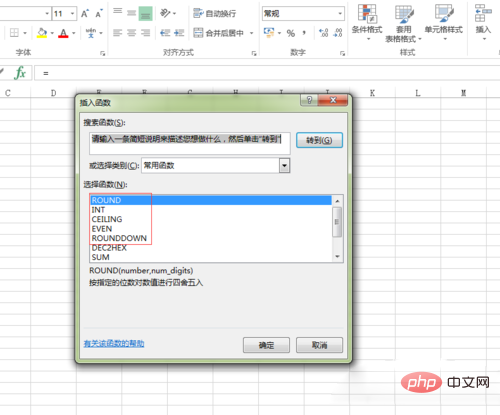The image size is (500, 415).
Task: Toggle center horizontal text alignment
Action: pos(131,33)
